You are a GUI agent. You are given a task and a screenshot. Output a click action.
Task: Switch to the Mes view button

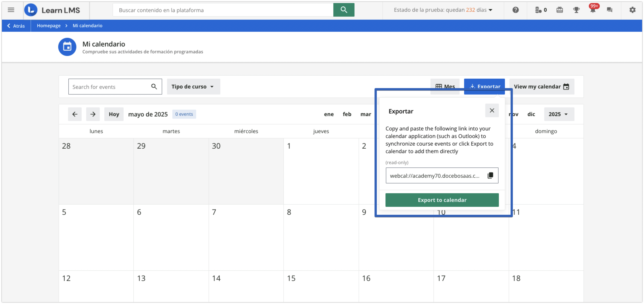tap(445, 87)
